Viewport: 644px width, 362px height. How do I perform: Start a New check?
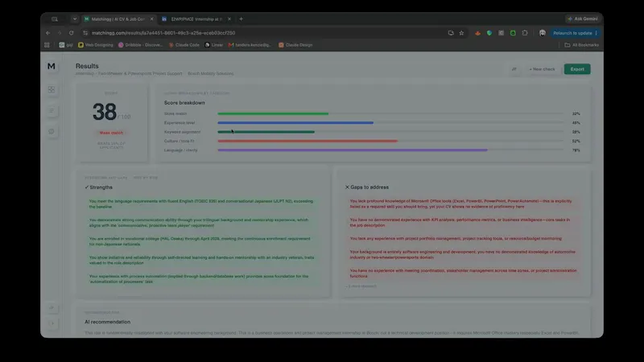click(542, 69)
